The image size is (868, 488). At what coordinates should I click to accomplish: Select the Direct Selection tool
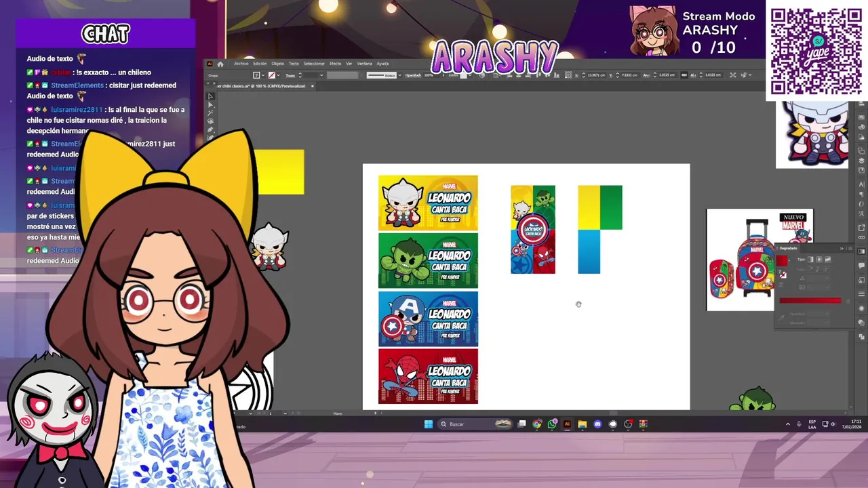210,105
